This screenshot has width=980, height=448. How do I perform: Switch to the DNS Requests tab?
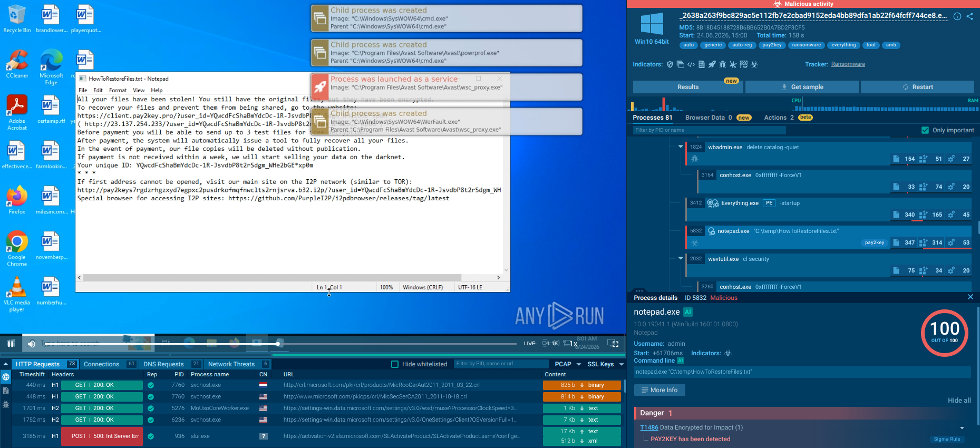tap(171, 364)
